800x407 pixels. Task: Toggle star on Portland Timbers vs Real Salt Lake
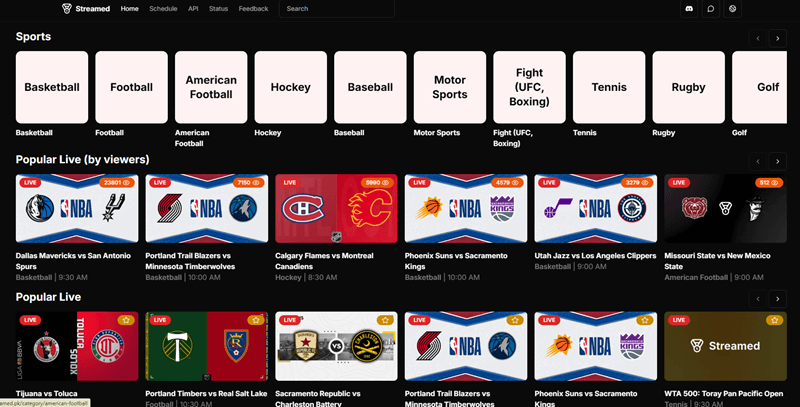click(256, 320)
